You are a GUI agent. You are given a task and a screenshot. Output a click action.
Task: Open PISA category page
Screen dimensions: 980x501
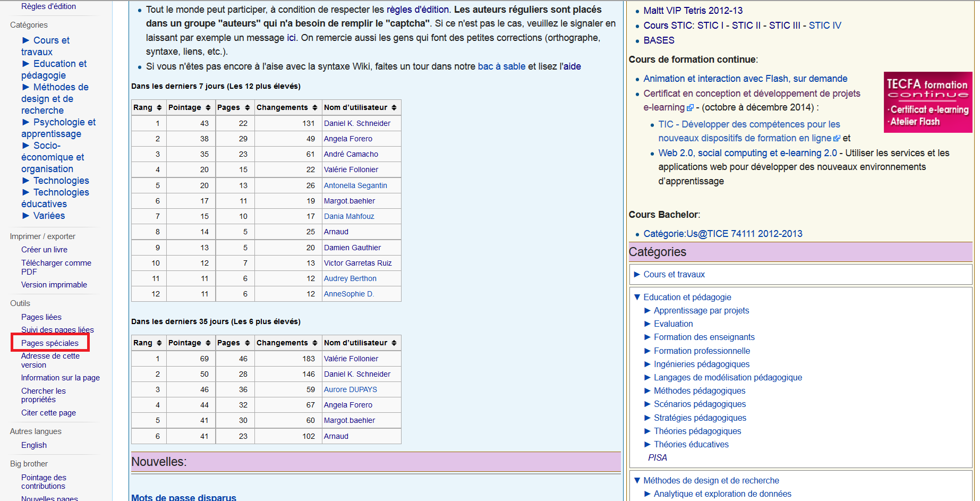(657, 457)
